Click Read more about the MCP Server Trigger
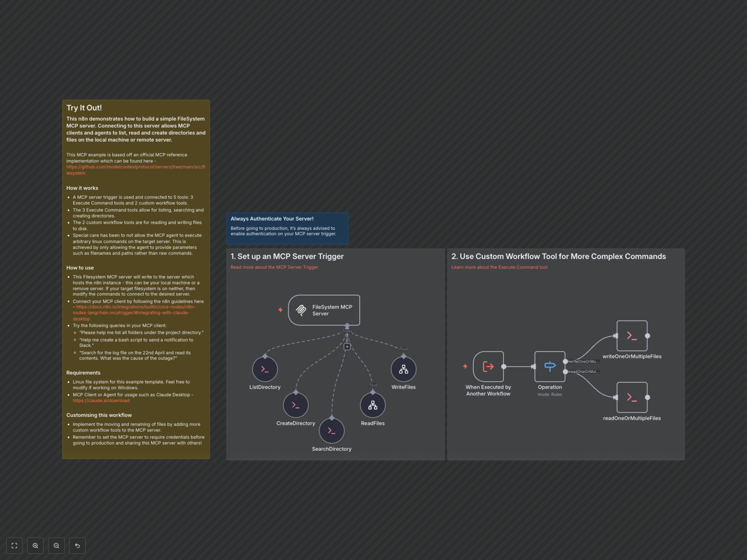This screenshot has width=747, height=560. pyautogui.click(x=274, y=267)
